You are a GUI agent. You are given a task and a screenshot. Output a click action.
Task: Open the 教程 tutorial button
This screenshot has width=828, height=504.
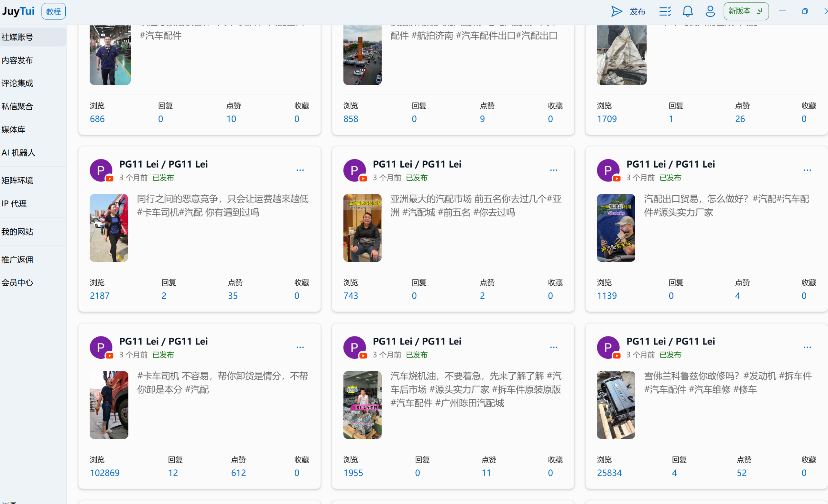(x=53, y=11)
